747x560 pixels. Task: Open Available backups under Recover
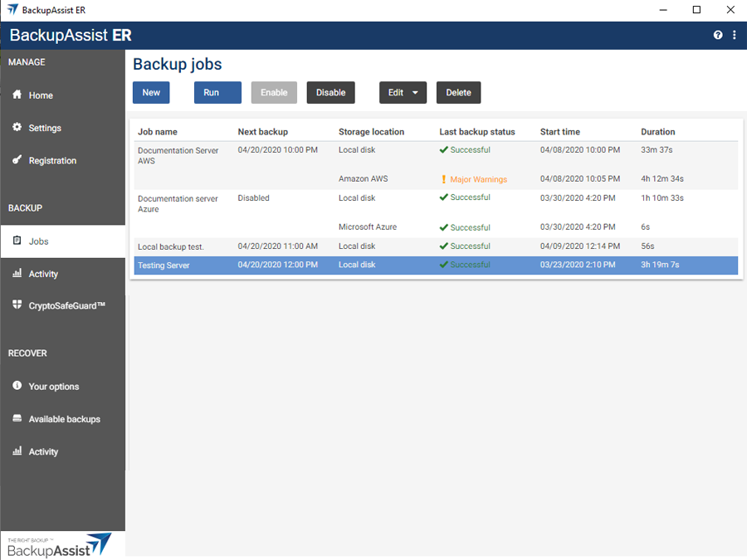[64, 419]
